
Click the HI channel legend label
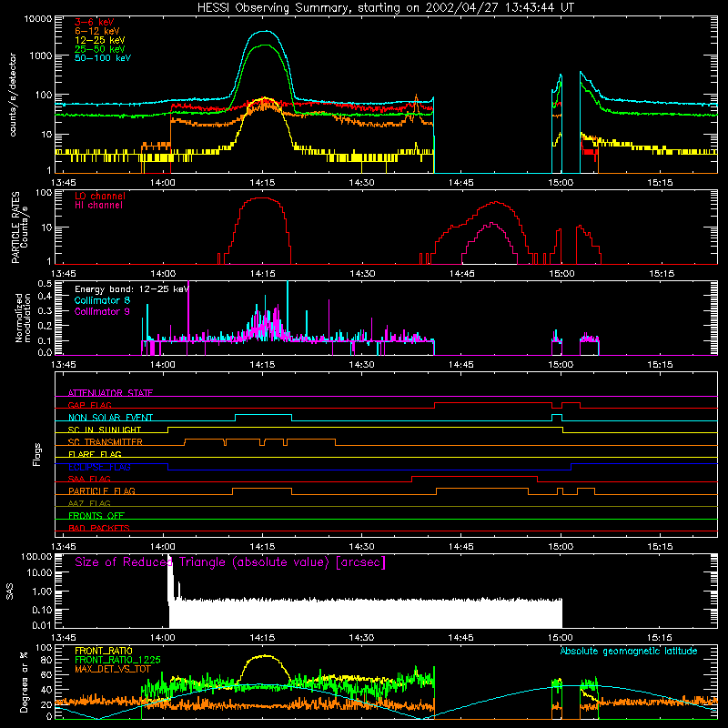point(98,206)
